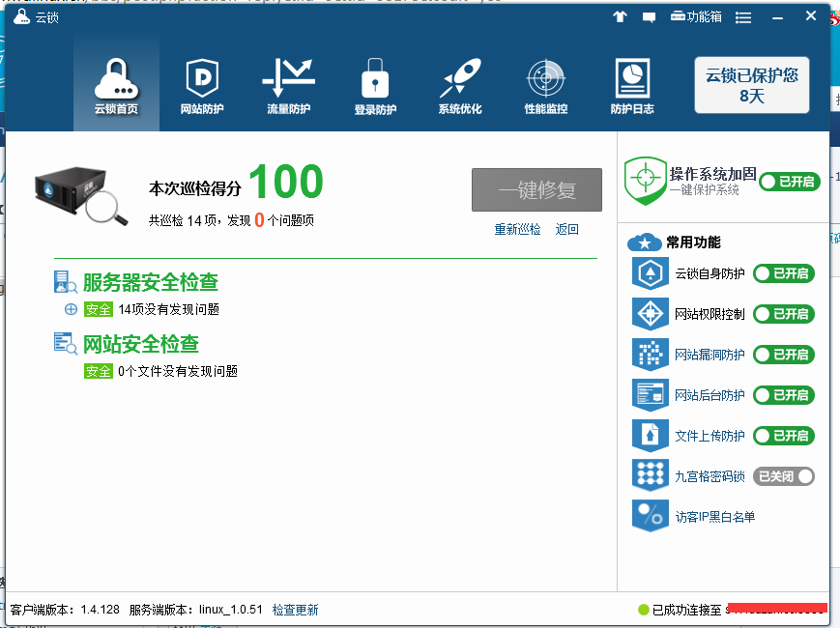Toggle 操作系统加固 switch off
The height and width of the screenshot is (628, 840).
pos(788,182)
